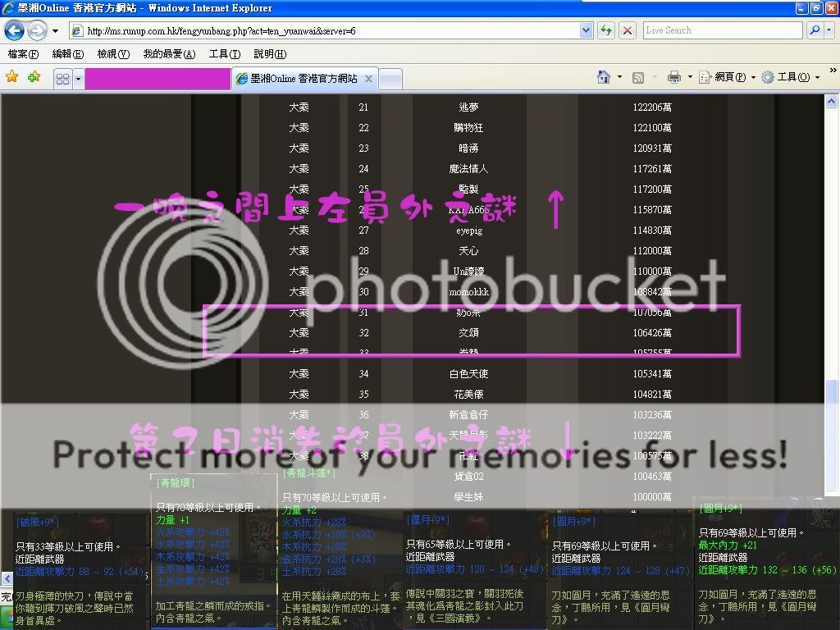Click the Forward navigation button
The height and width of the screenshot is (630, 840).
tap(37, 30)
